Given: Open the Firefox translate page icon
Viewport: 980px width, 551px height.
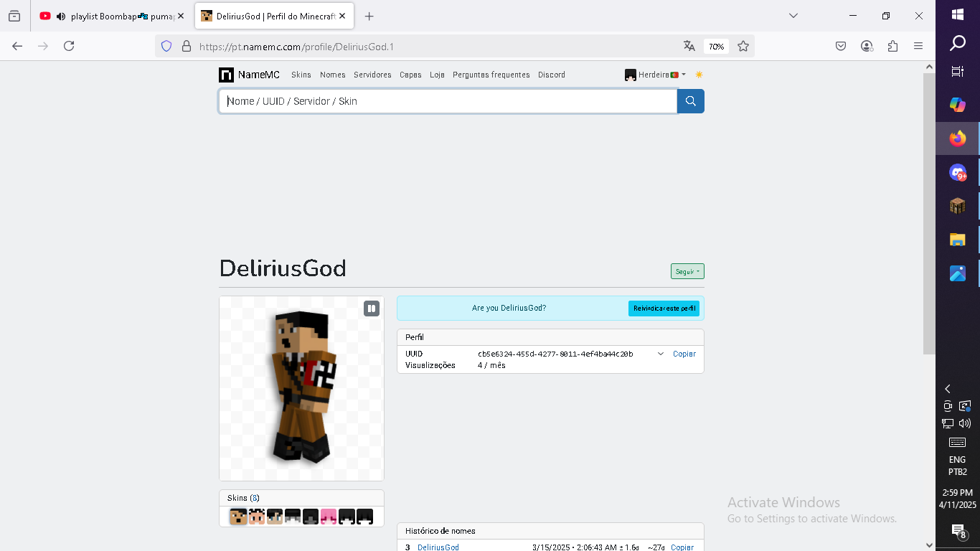Looking at the screenshot, I should [689, 46].
